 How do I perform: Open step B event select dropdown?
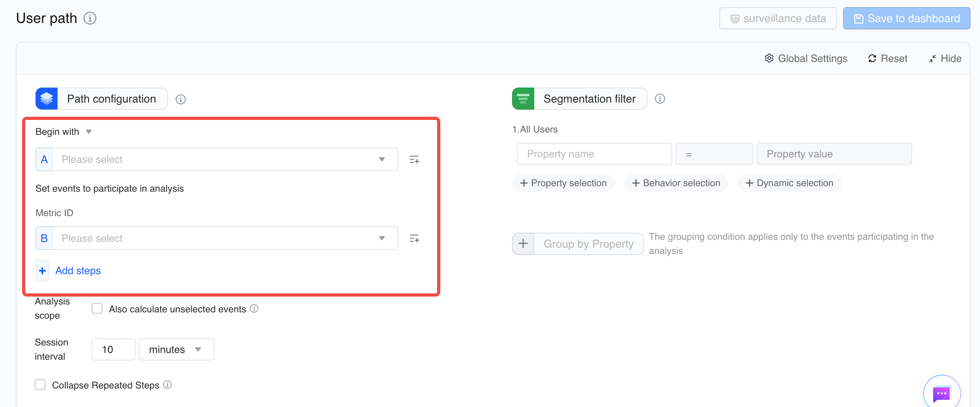[x=217, y=238]
